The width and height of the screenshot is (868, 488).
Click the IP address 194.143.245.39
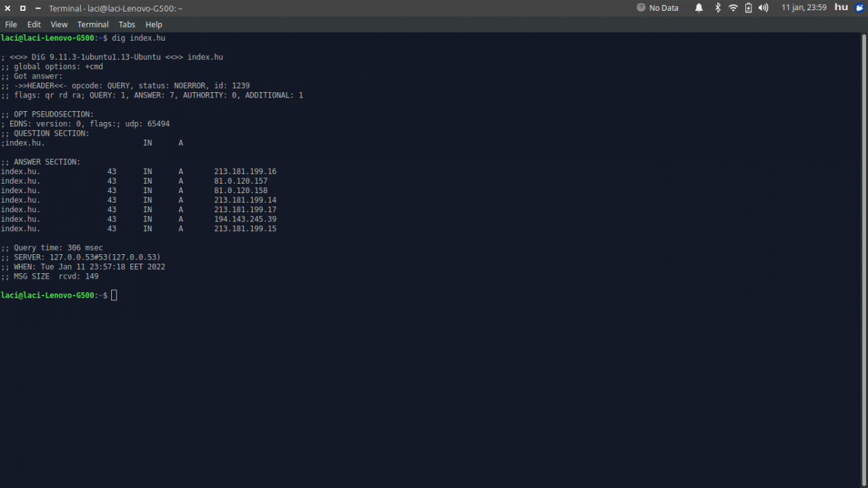click(x=245, y=219)
